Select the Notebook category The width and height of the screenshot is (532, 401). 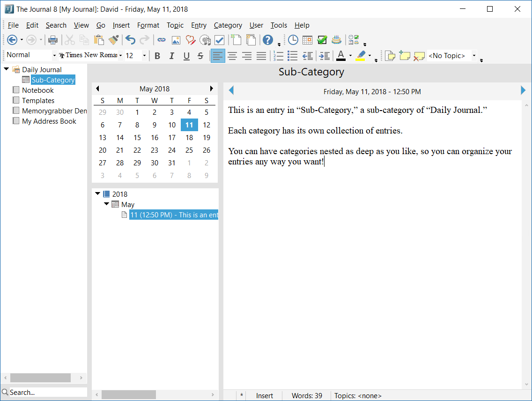click(x=37, y=90)
